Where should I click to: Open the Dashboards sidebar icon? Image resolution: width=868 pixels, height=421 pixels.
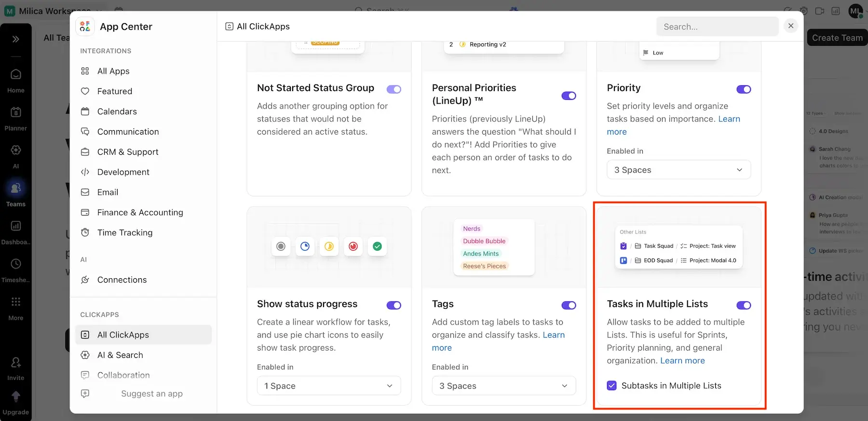(16, 226)
